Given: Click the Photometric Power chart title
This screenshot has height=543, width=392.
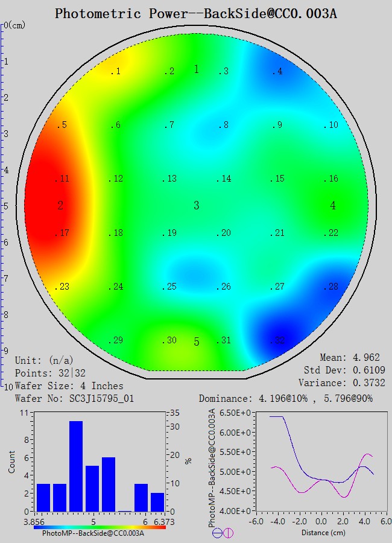Looking at the screenshot, I should (196, 13).
